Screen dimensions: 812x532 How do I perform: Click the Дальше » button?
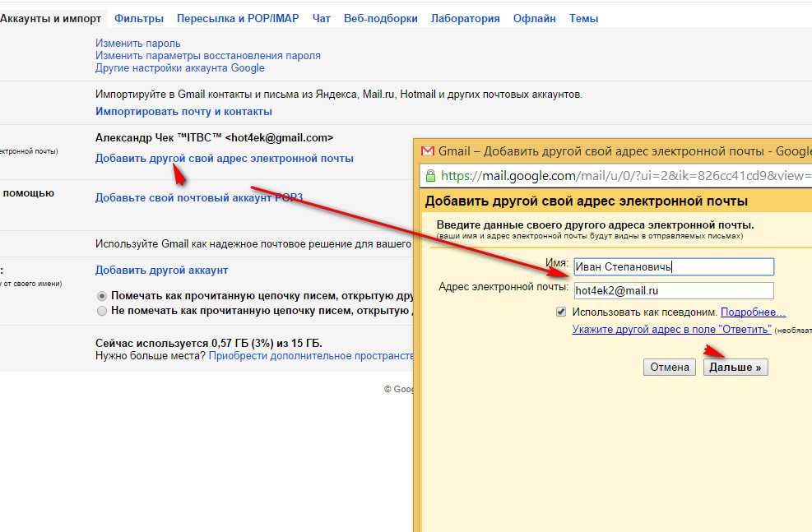click(735, 368)
